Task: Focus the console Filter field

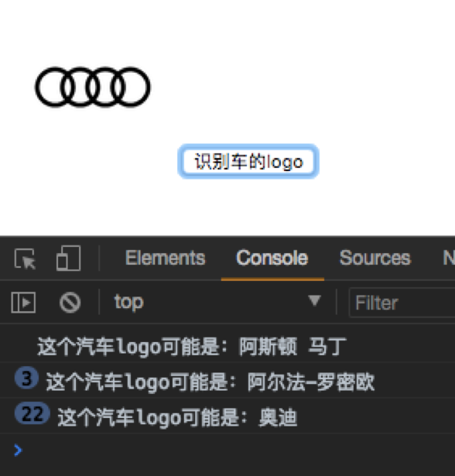Action: (x=402, y=303)
